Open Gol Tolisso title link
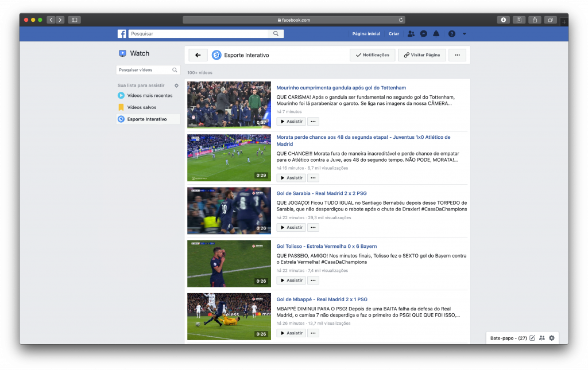The height and width of the screenshot is (370, 588). click(x=326, y=246)
